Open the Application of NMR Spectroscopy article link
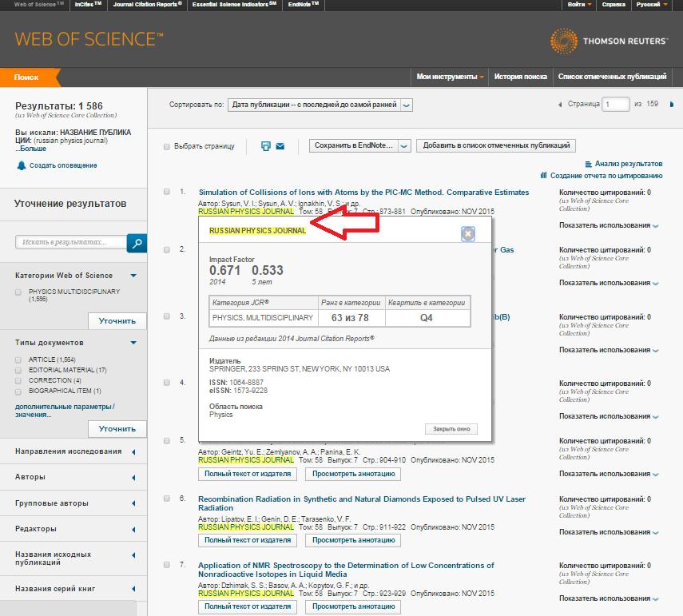Viewport: 683px width, 616px height. click(x=346, y=570)
